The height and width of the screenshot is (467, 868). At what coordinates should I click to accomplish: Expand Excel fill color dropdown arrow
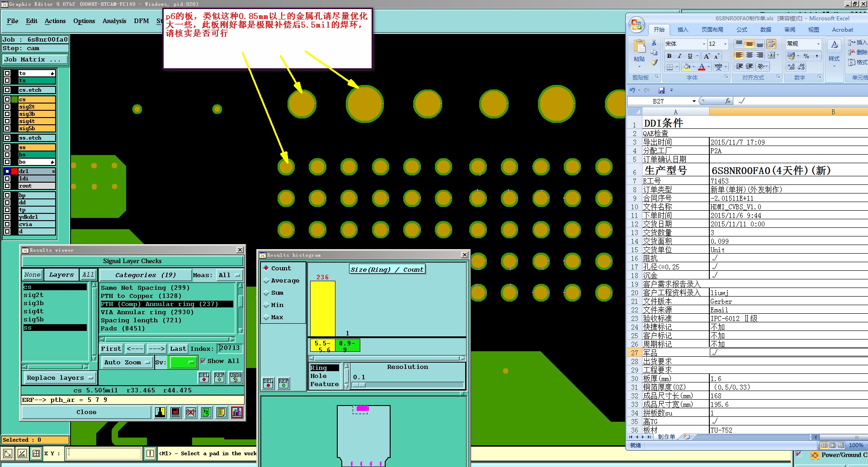pyautogui.click(x=694, y=67)
